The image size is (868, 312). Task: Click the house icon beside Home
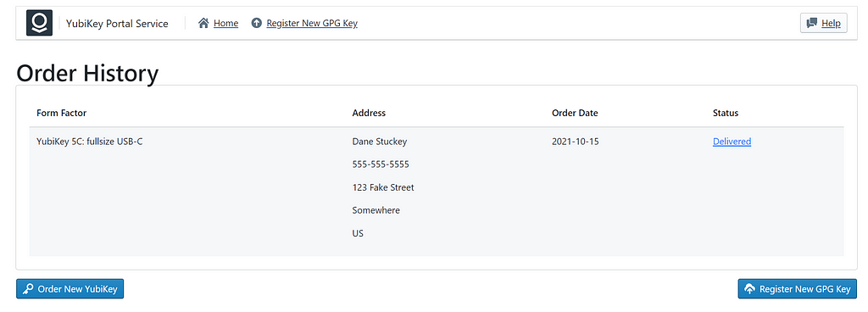203,23
